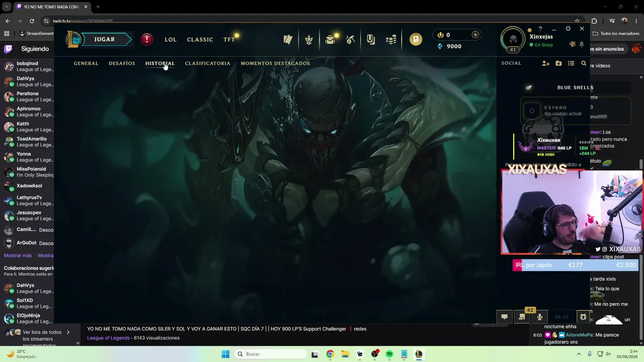The width and height of the screenshot is (644, 362).
Task: Switch to the CLASSIC tab
Action: pyautogui.click(x=200, y=40)
